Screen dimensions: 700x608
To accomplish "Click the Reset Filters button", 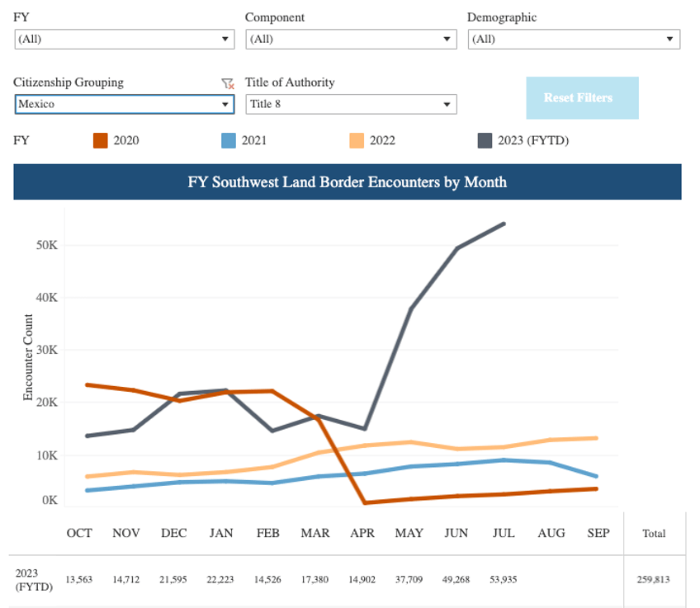I will [x=582, y=98].
